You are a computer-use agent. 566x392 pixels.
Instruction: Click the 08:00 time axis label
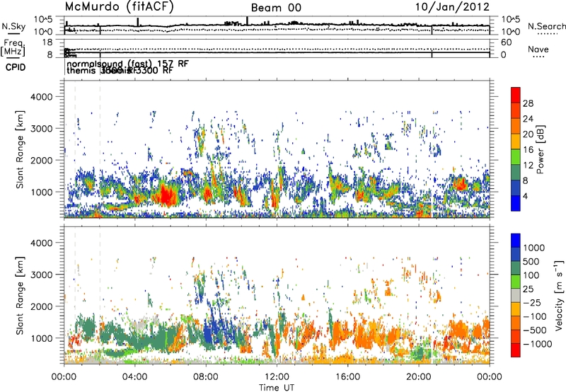(x=206, y=377)
